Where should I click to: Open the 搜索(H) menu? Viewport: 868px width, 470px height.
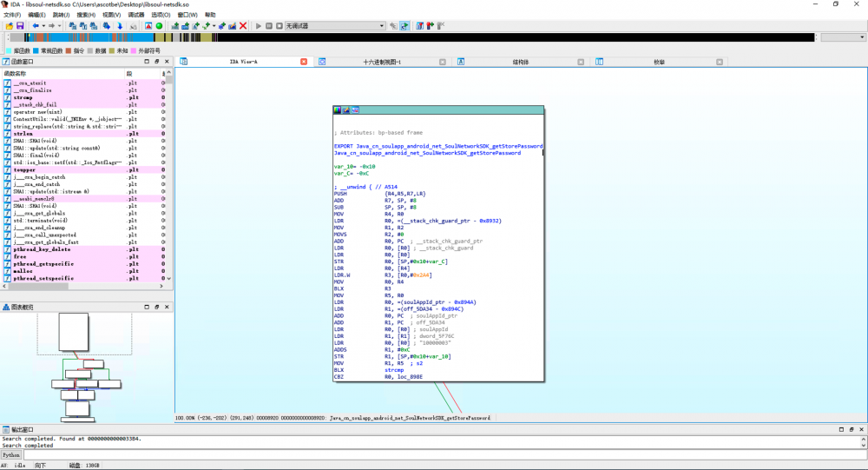[86, 15]
